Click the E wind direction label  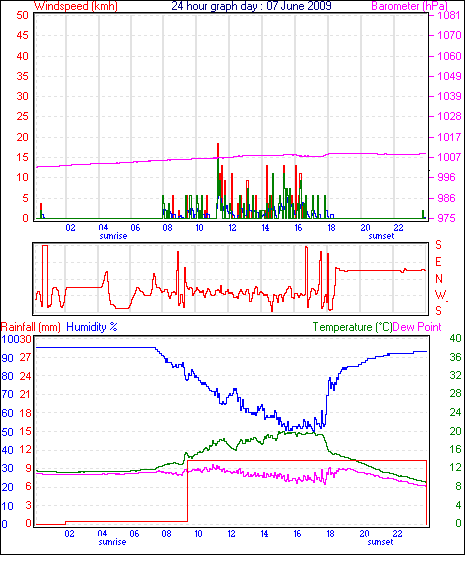tap(438, 262)
